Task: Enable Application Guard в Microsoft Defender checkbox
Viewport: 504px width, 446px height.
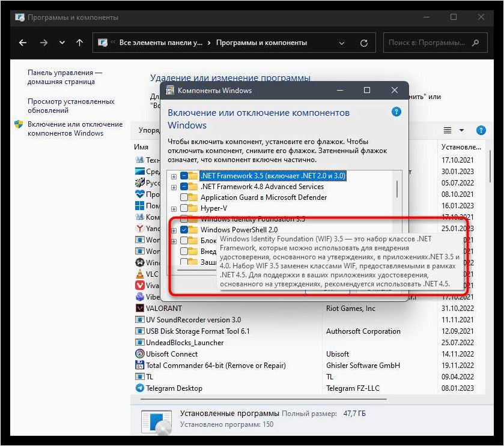Action: (184, 197)
